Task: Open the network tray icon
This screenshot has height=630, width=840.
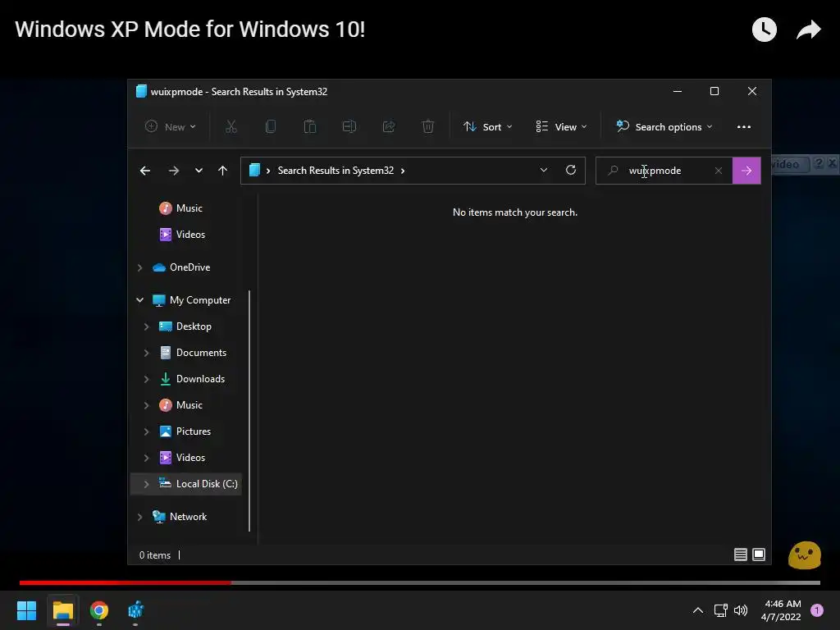Action: [x=720, y=610]
